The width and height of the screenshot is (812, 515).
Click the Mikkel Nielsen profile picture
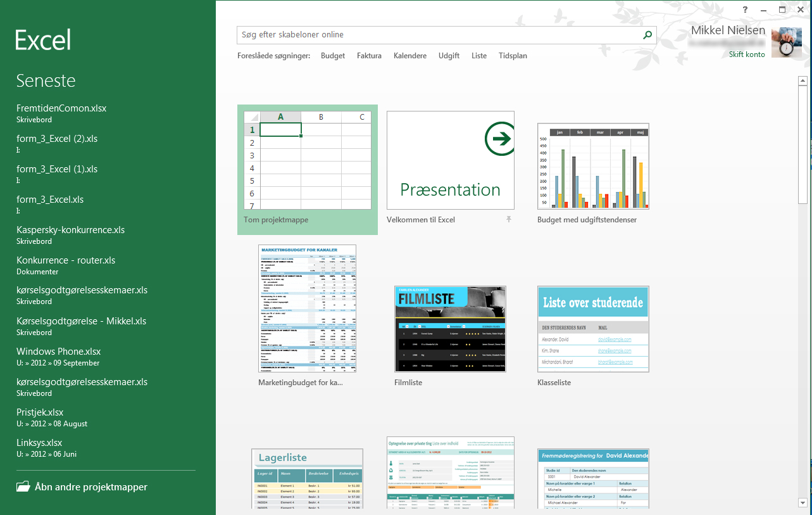pos(787,42)
